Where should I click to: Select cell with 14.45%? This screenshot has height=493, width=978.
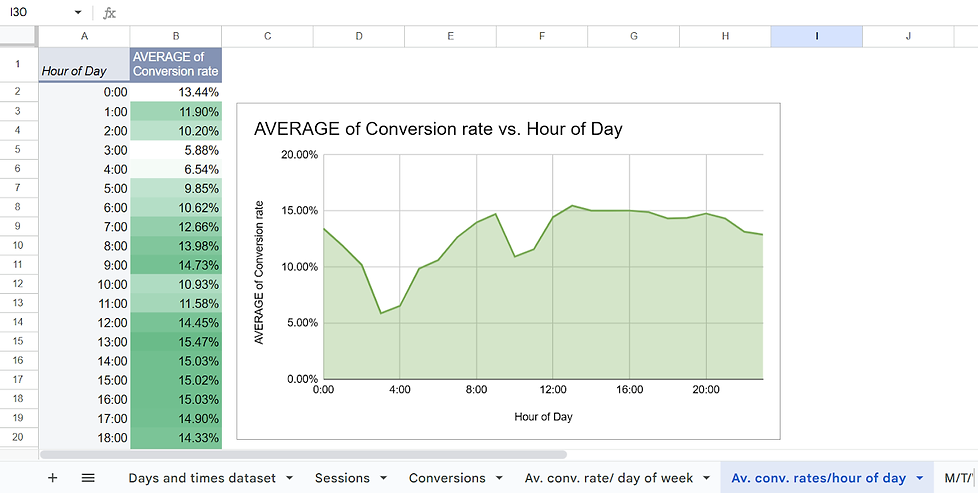pyautogui.click(x=176, y=323)
